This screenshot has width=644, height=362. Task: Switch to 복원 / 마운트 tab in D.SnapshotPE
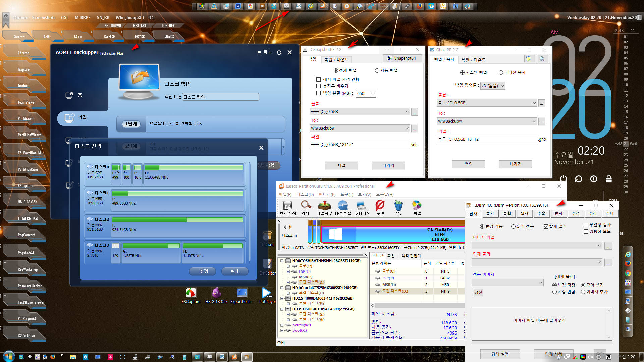[x=336, y=60]
